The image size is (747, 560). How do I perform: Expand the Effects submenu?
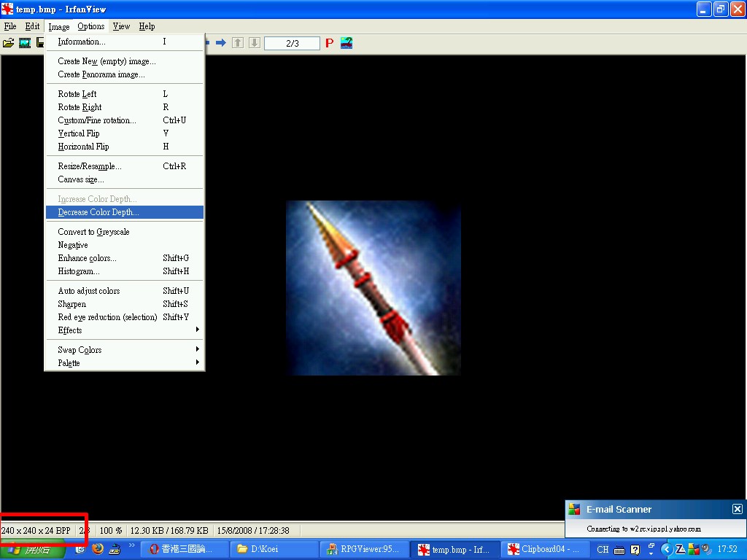tap(125, 330)
